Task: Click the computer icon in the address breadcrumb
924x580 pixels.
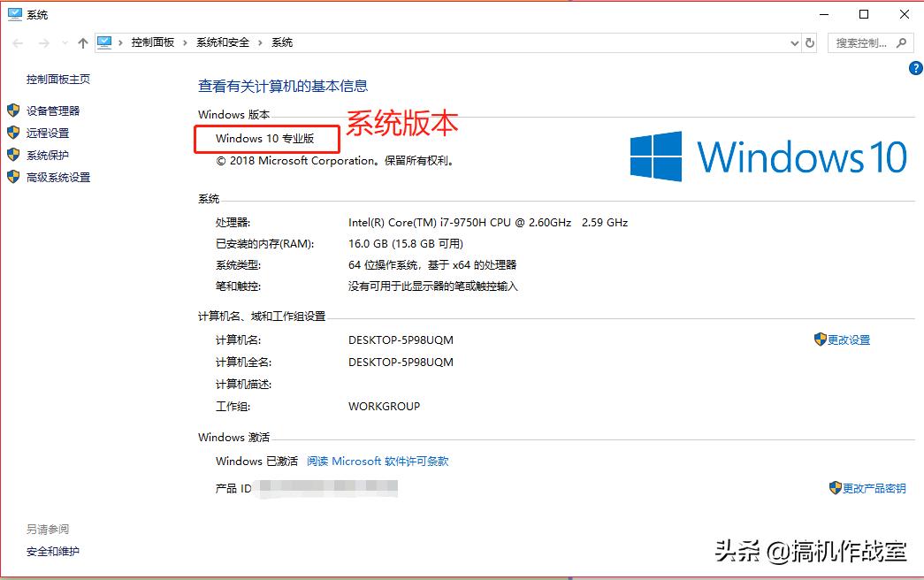Action: [106, 42]
